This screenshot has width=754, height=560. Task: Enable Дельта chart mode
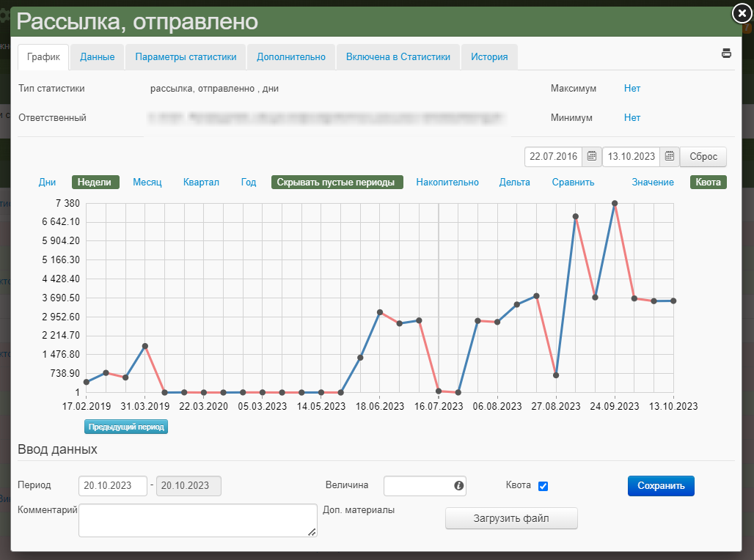coord(515,183)
